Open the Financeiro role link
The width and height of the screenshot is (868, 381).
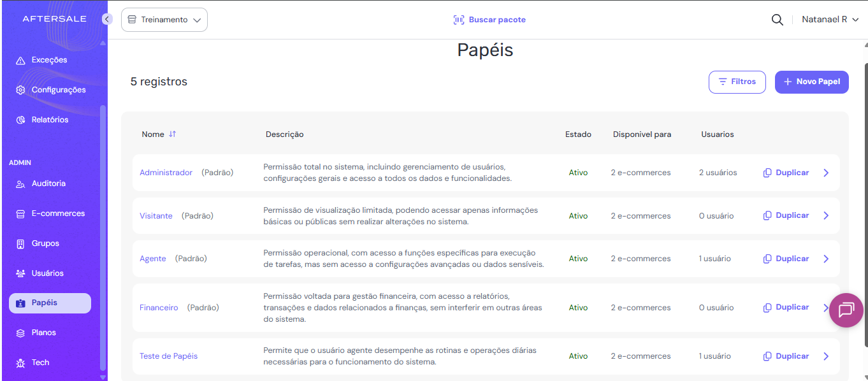(x=159, y=308)
